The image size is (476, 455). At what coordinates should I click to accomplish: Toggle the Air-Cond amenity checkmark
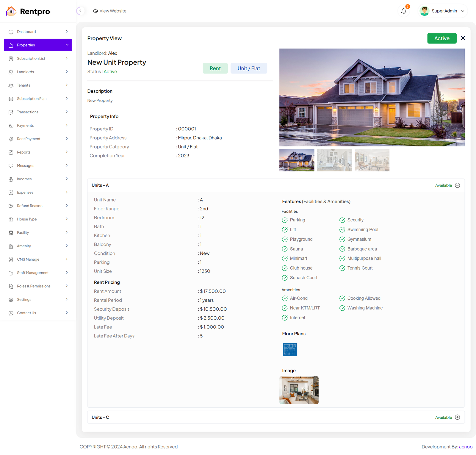[285, 298]
